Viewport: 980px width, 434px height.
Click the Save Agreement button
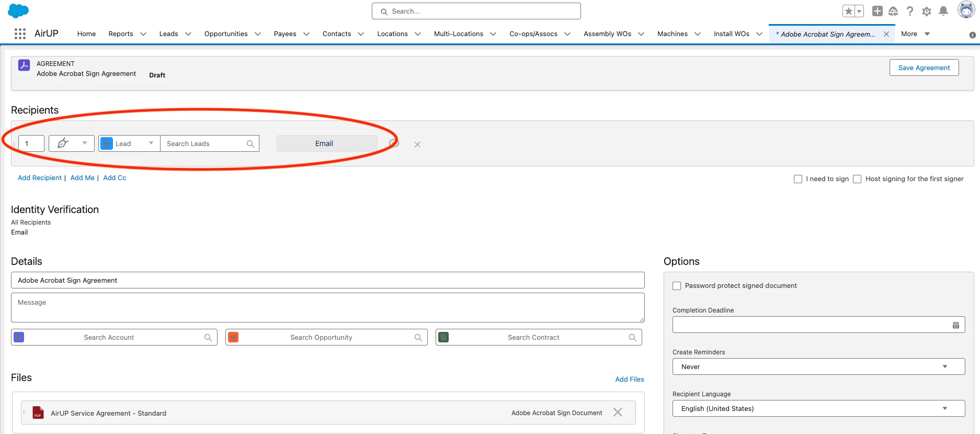[x=924, y=68]
